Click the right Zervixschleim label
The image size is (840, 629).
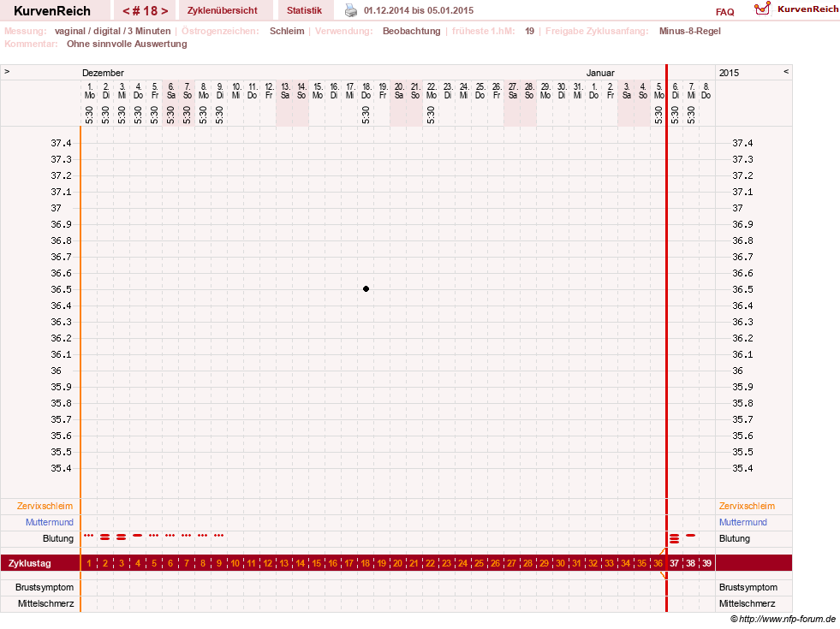747,506
